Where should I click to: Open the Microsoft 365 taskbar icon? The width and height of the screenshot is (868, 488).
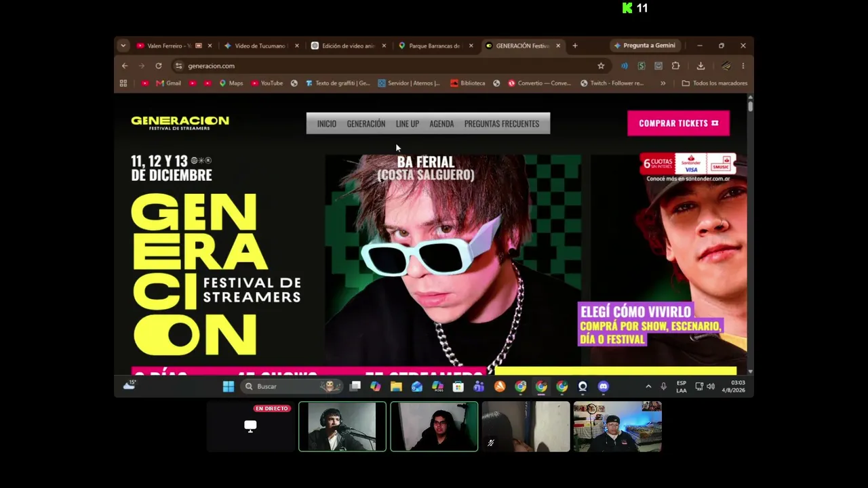437,386
